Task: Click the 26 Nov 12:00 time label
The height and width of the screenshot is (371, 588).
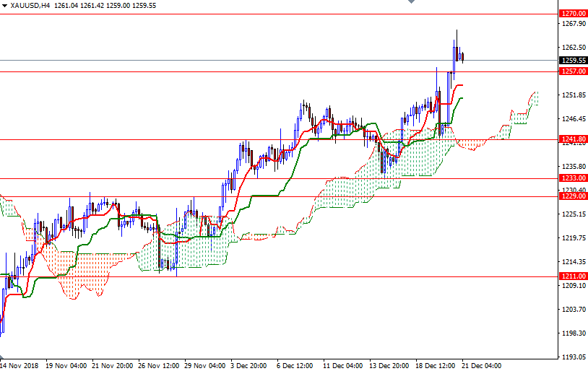Action: 158,365
